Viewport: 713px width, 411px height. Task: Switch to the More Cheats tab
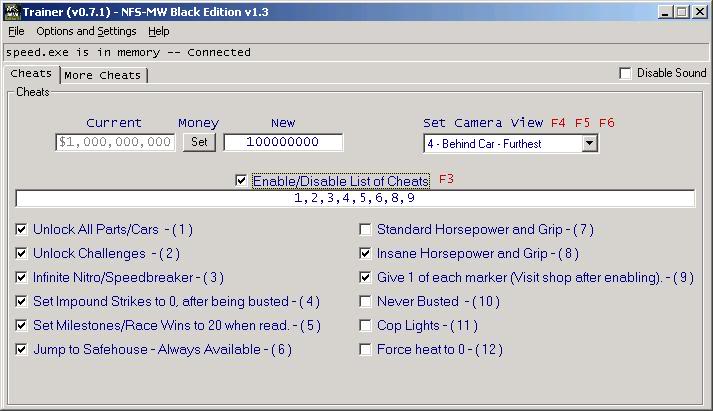103,75
